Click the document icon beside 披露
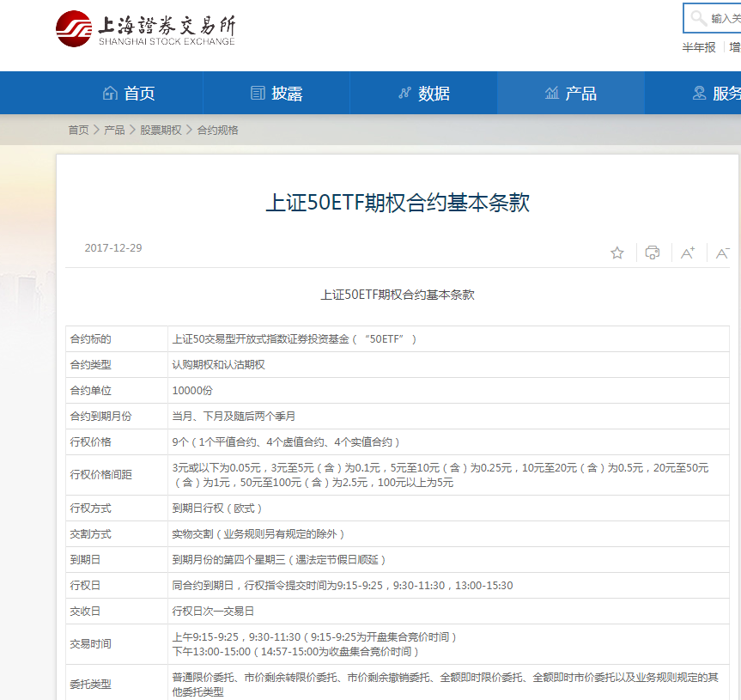This screenshot has width=741, height=700. click(258, 94)
